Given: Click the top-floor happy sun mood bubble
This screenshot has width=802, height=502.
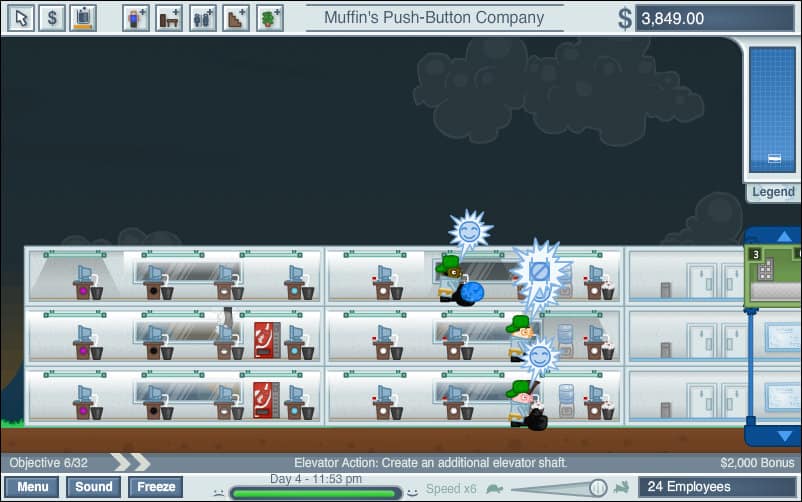Looking at the screenshot, I should 470,233.
